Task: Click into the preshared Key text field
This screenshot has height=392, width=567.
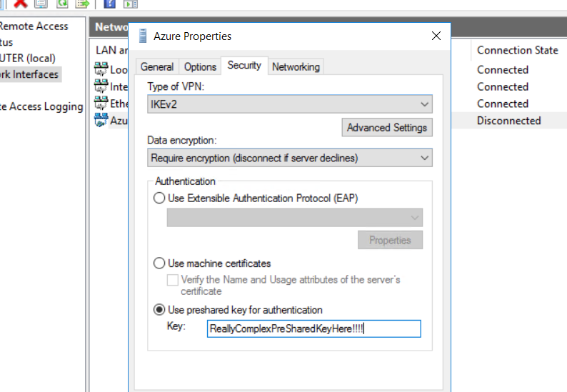Action: (313, 328)
